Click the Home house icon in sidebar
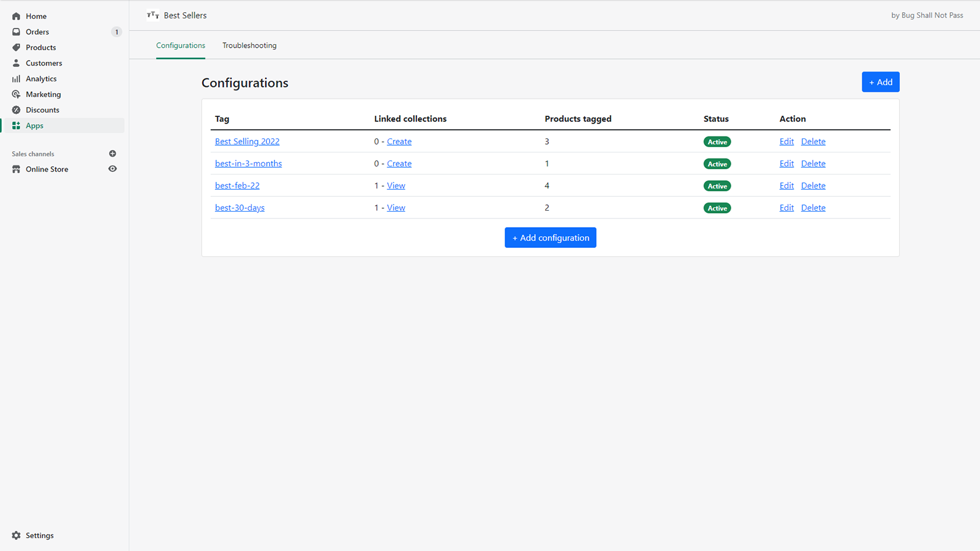The height and width of the screenshot is (551, 980). pyautogui.click(x=16, y=17)
